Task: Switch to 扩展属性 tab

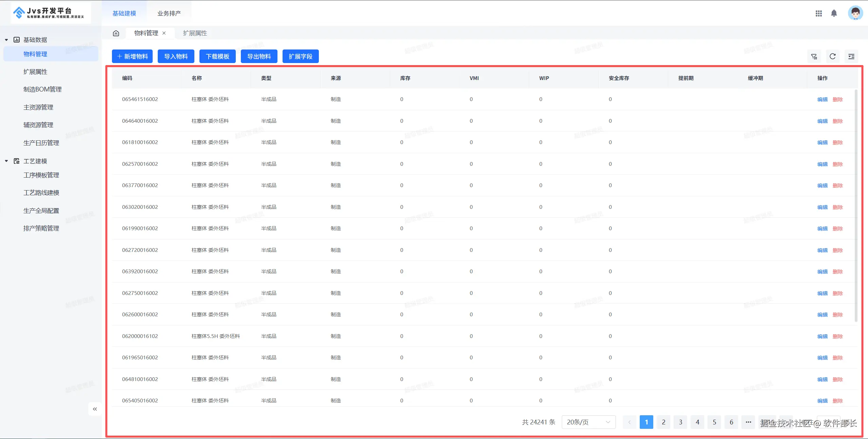Action: [x=195, y=33]
